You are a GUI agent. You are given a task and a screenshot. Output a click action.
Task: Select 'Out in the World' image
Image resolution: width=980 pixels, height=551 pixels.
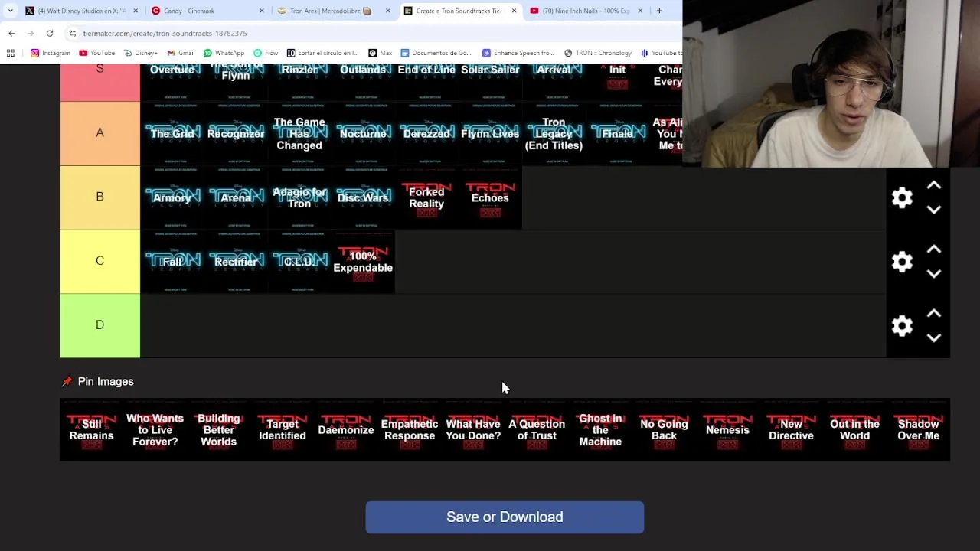[x=854, y=430]
